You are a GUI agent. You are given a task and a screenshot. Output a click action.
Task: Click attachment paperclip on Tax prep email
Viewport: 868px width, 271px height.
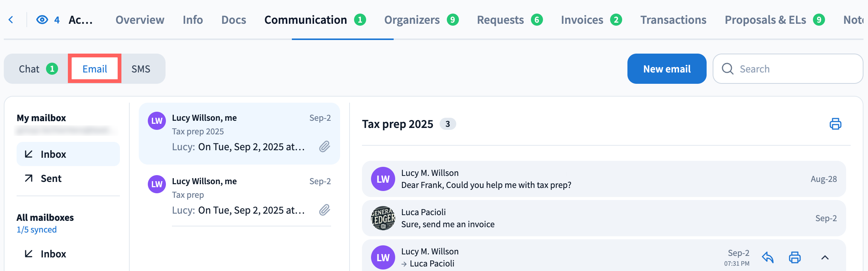tap(325, 210)
